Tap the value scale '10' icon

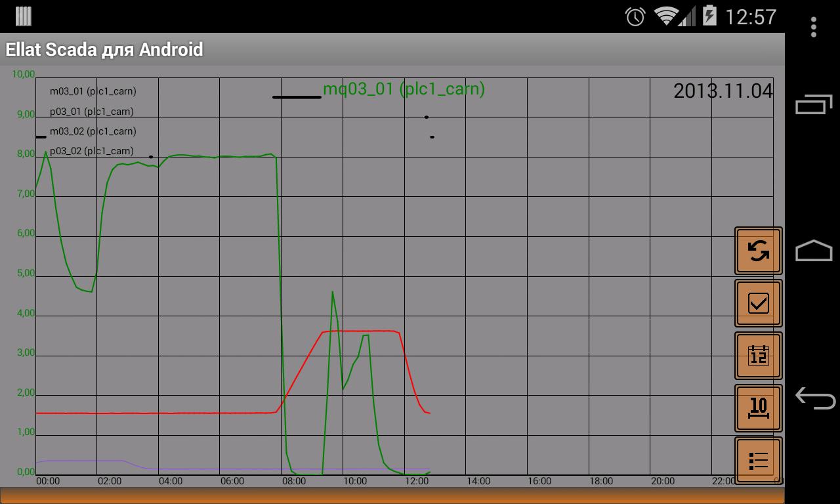click(757, 407)
